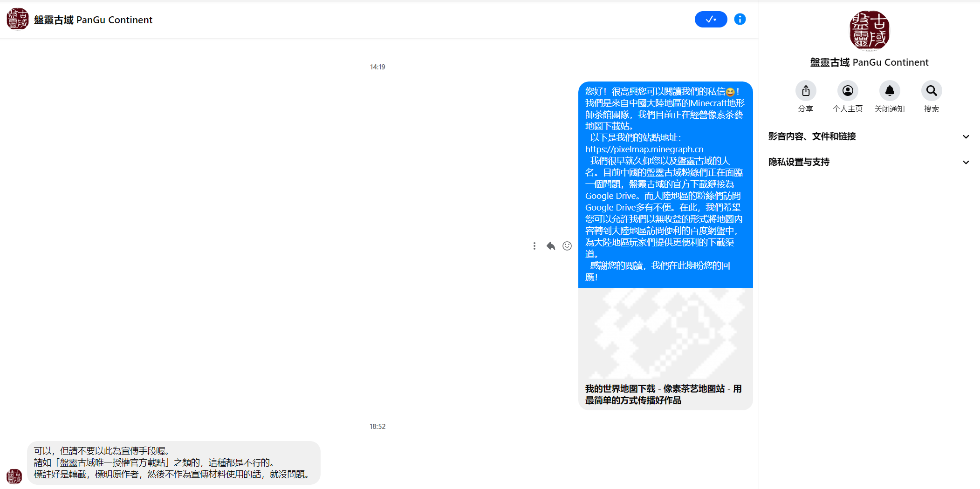Mute notifications with 关闭通知 bell icon
980x489 pixels.
point(890,91)
